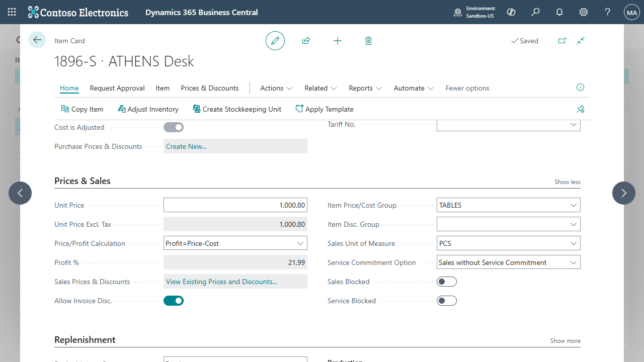Click the Profit % value field
Screen dimensions: 644x362
(235, 262)
